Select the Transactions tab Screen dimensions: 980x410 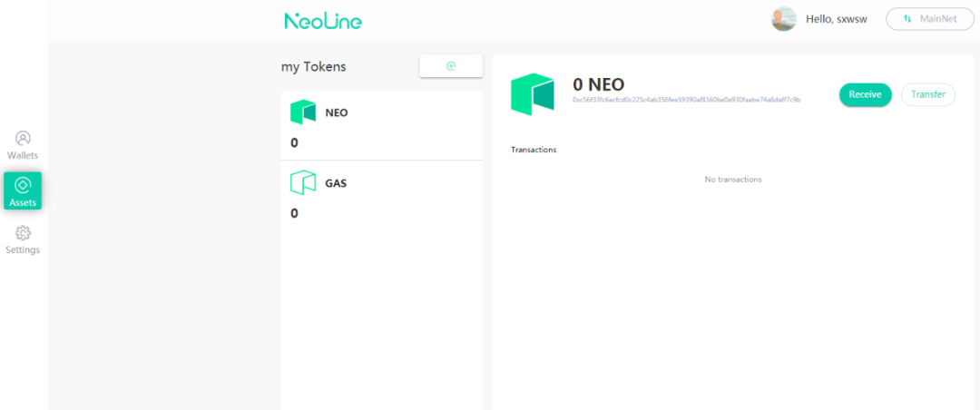(534, 150)
